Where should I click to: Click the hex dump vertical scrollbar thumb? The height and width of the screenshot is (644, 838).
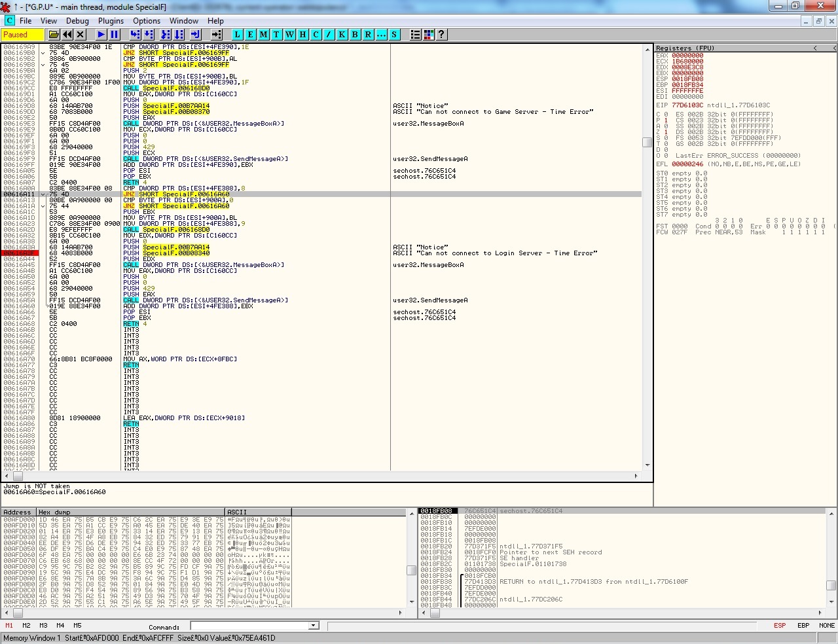(411, 570)
